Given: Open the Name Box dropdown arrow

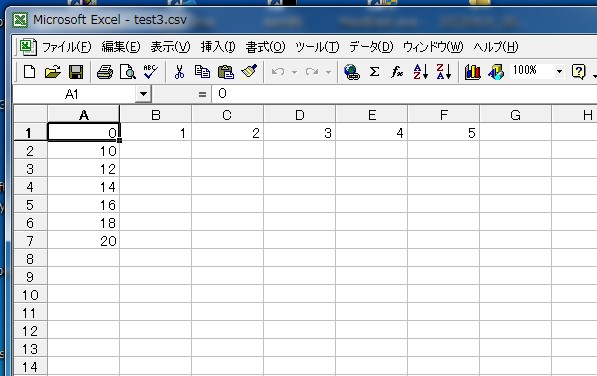Looking at the screenshot, I should 143,94.
